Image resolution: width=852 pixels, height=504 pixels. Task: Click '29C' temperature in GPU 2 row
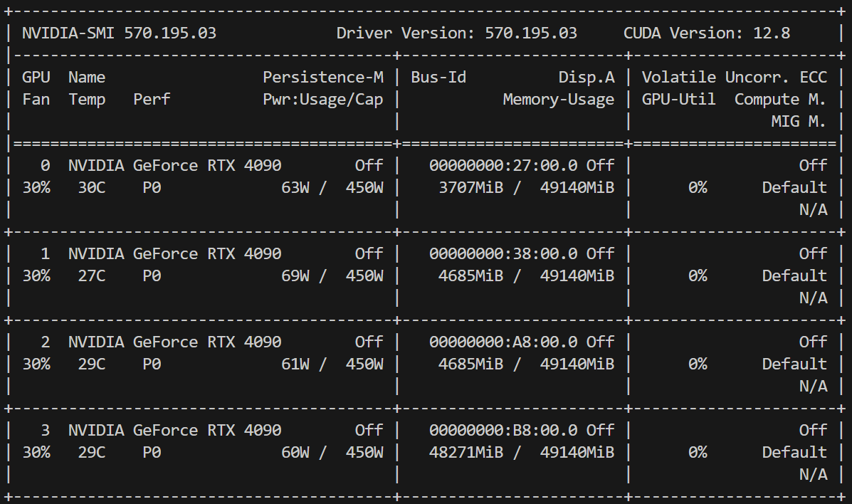[91, 364]
